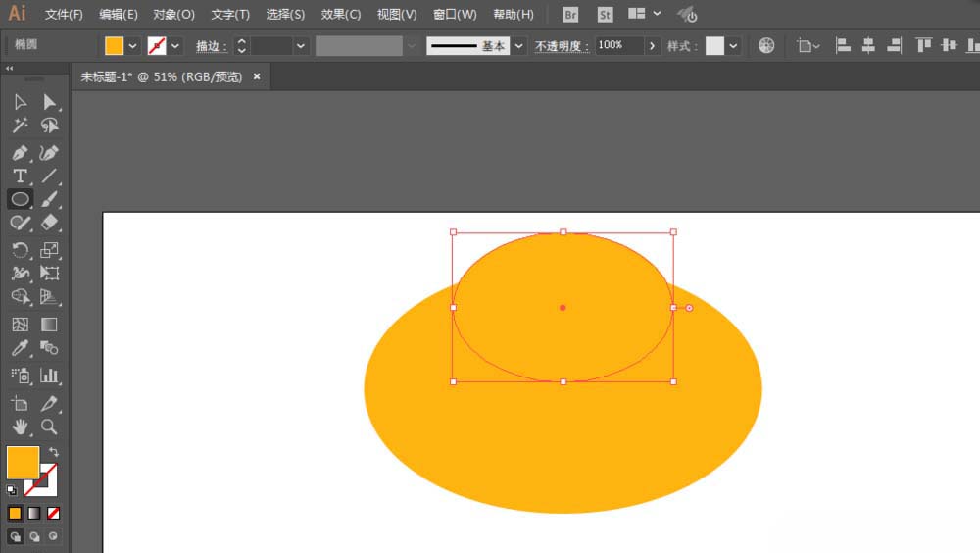Activate the Type tool

pyautogui.click(x=20, y=176)
